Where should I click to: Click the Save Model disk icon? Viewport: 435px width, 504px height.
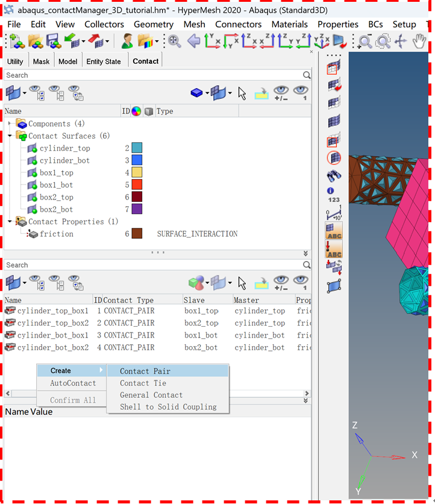point(54,41)
